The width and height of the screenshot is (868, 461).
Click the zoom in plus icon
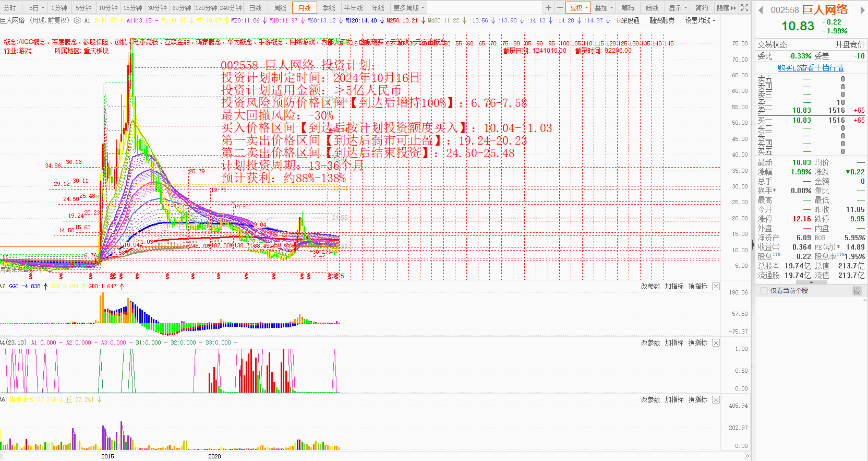pos(548,8)
